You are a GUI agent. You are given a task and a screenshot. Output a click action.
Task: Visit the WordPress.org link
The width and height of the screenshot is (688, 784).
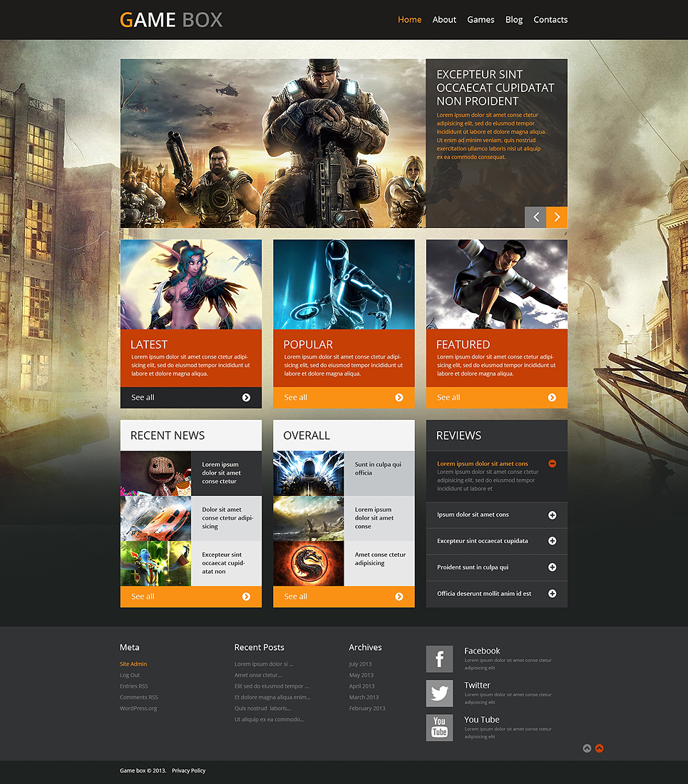(138, 708)
